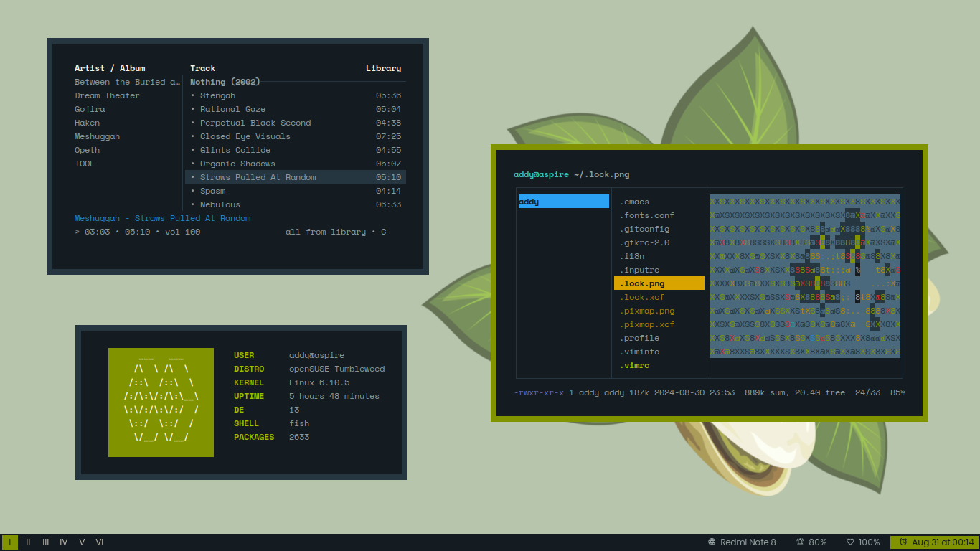Screen dimensions: 980x551
Task: Click the ASCII image preview of .lock.png
Action: [805, 276]
